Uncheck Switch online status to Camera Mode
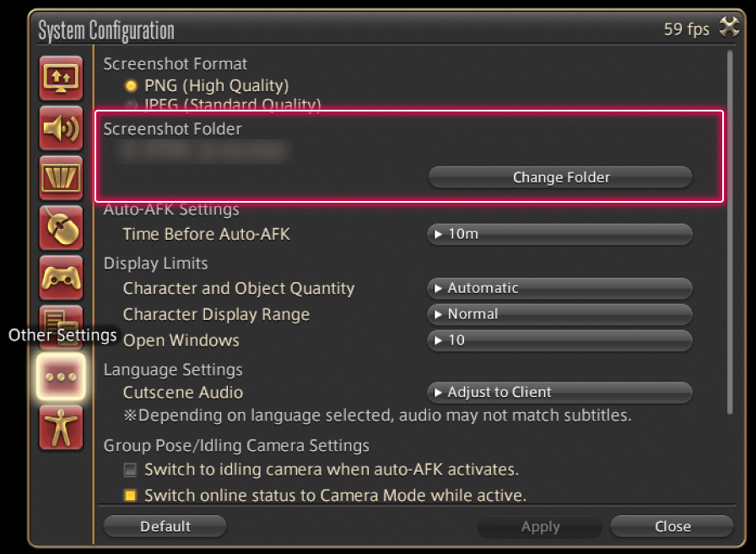Screen dimensions: 756x554 coord(130,496)
